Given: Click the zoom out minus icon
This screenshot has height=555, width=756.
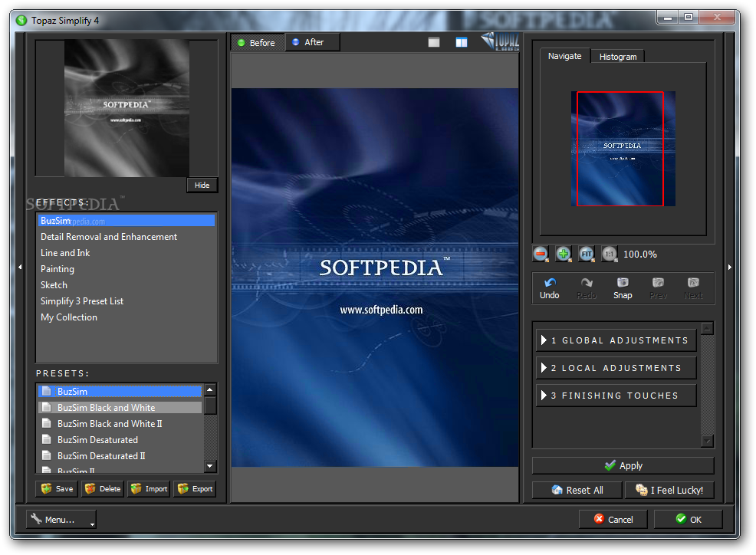Looking at the screenshot, I should pos(541,254).
